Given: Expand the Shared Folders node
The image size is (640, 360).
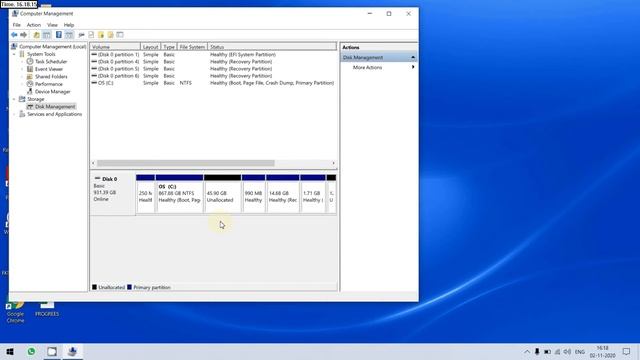Looking at the screenshot, I should [x=22, y=77].
